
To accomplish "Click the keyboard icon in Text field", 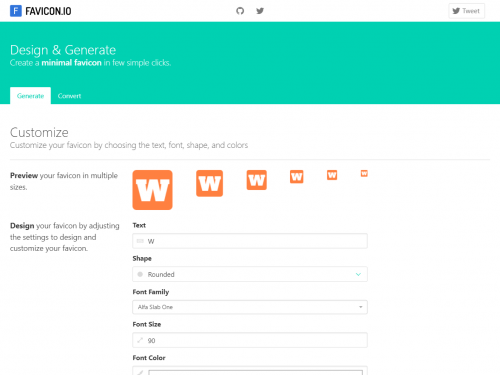I will pos(140,241).
